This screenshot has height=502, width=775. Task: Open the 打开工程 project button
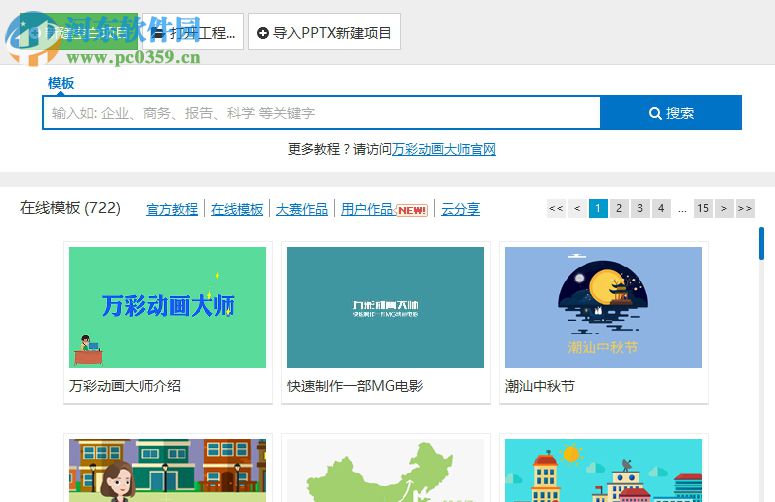(x=193, y=32)
